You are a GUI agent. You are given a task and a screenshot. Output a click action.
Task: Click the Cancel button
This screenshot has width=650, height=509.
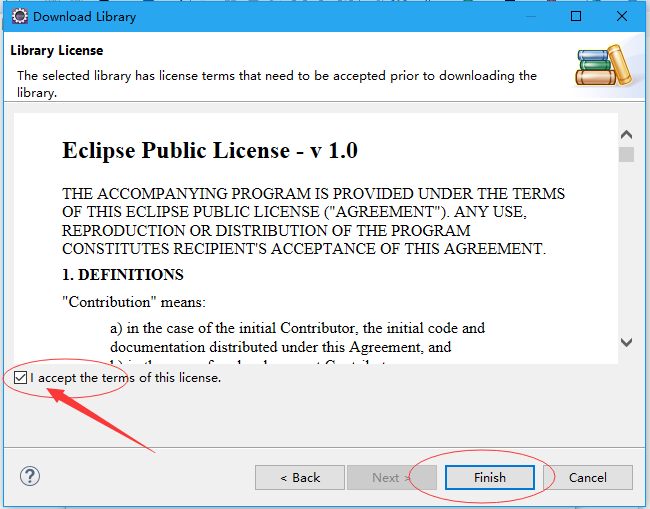click(587, 477)
